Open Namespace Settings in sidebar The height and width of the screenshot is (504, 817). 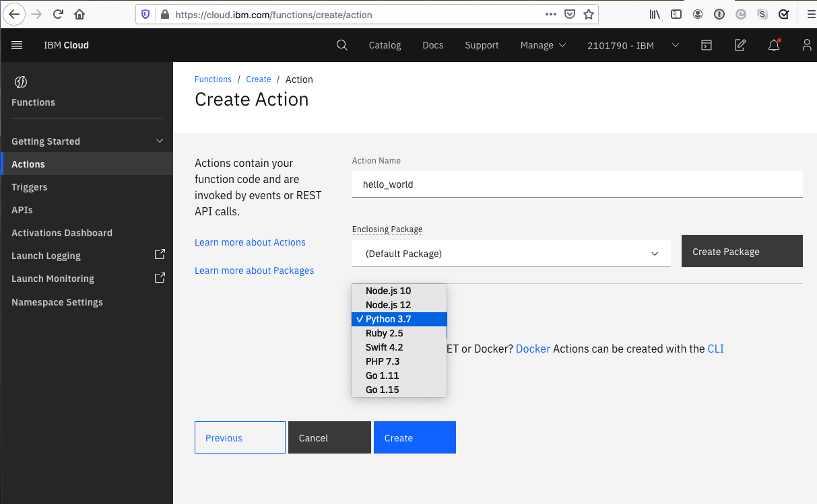(x=86, y=302)
